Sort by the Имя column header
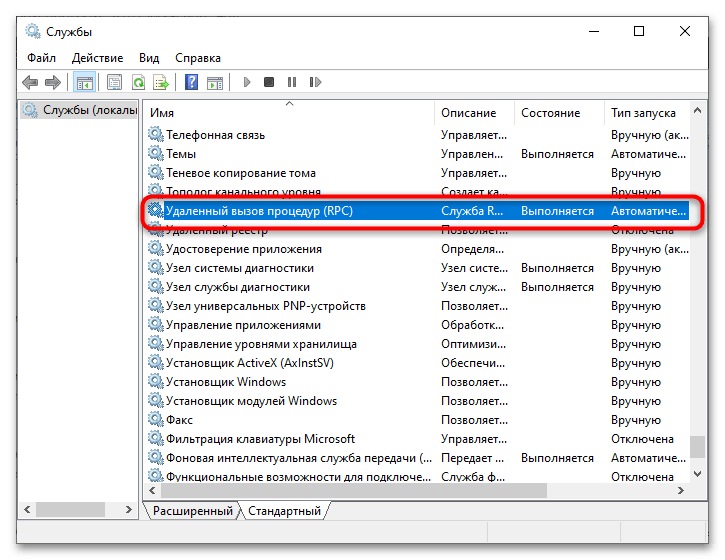This screenshot has width=725, height=560. 290,113
